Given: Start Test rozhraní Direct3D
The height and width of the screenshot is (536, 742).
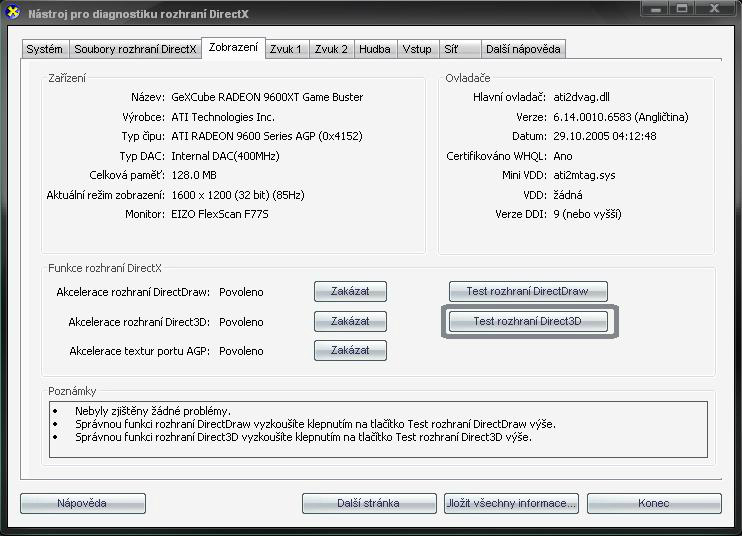Looking at the screenshot, I should click(527, 322).
